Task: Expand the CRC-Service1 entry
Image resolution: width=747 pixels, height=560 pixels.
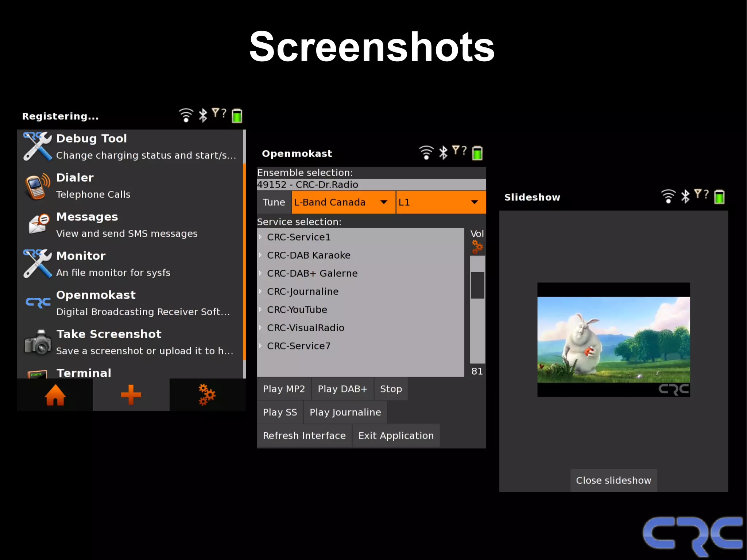Action: (260, 237)
